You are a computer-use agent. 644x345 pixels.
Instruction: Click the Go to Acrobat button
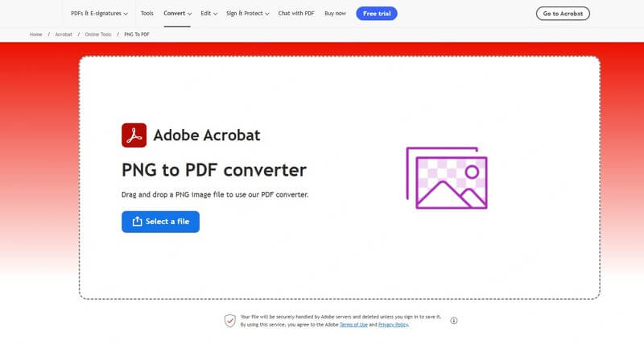click(x=563, y=14)
